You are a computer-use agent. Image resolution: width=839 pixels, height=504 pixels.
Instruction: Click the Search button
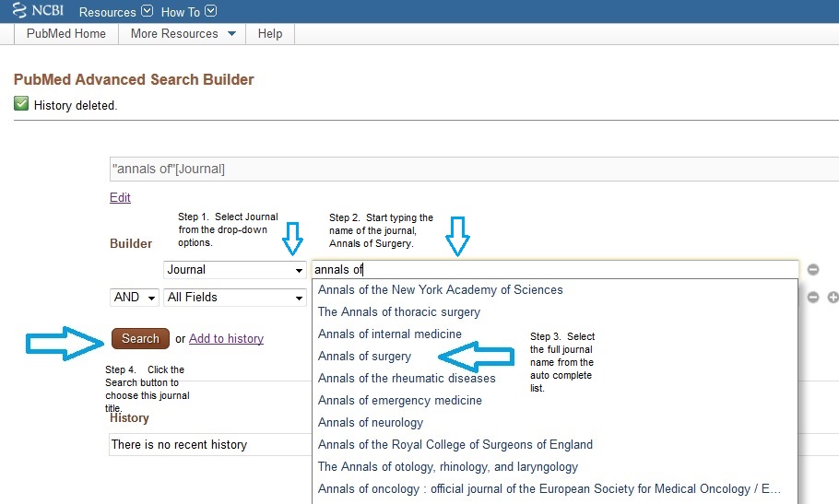tap(140, 338)
